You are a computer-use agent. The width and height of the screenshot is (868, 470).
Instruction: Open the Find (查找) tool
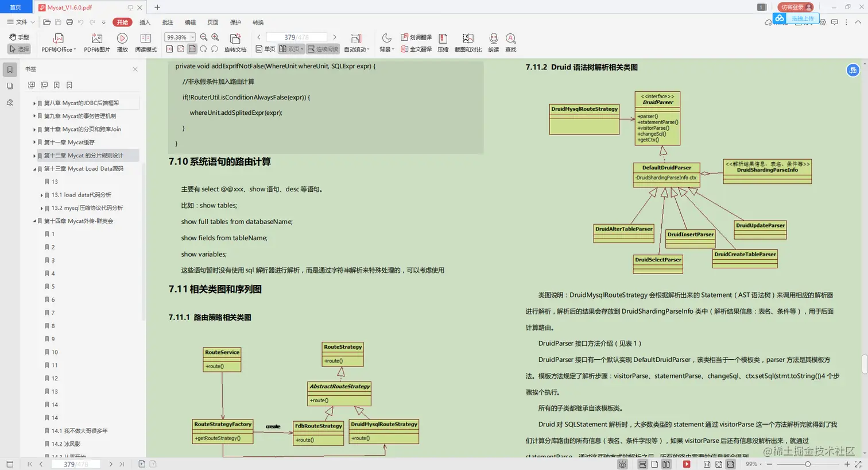tap(510, 43)
